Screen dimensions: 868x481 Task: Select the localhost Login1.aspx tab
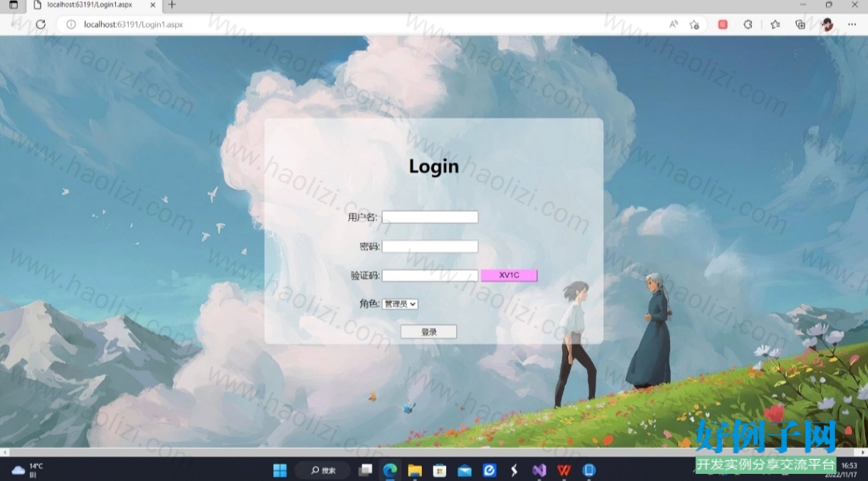(93, 4)
